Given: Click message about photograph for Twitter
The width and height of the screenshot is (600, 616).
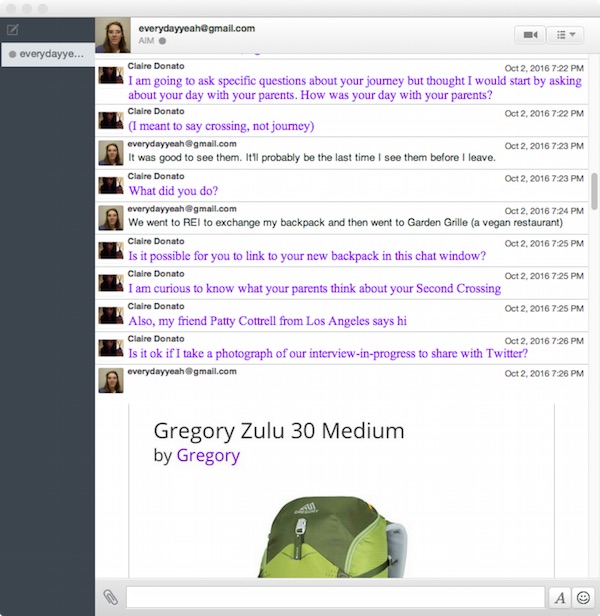Looking at the screenshot, I should [x=328, y=354].
